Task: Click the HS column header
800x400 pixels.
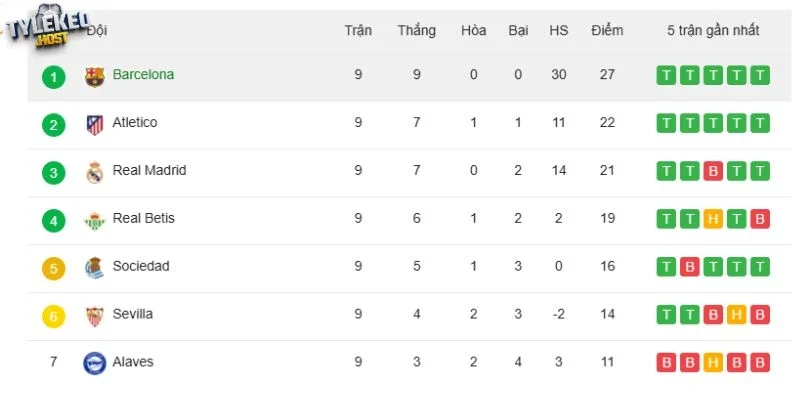Action: 559,31
